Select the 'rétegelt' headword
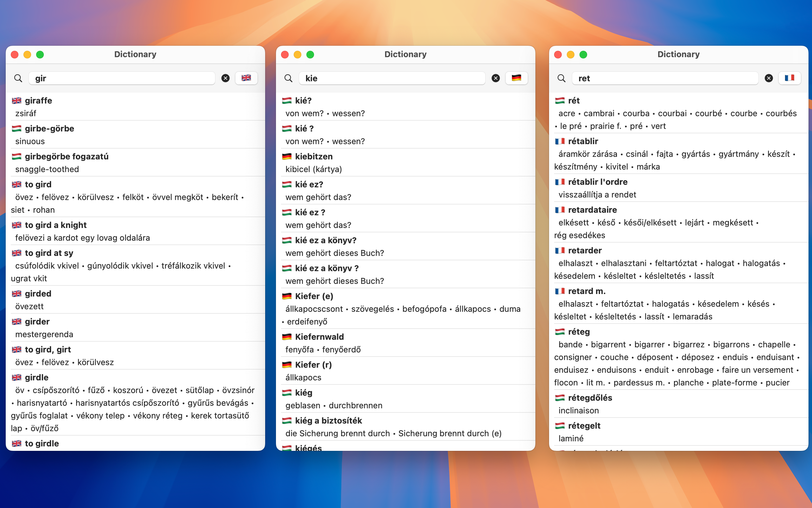812x508 pixels. [x=584, y=426]
